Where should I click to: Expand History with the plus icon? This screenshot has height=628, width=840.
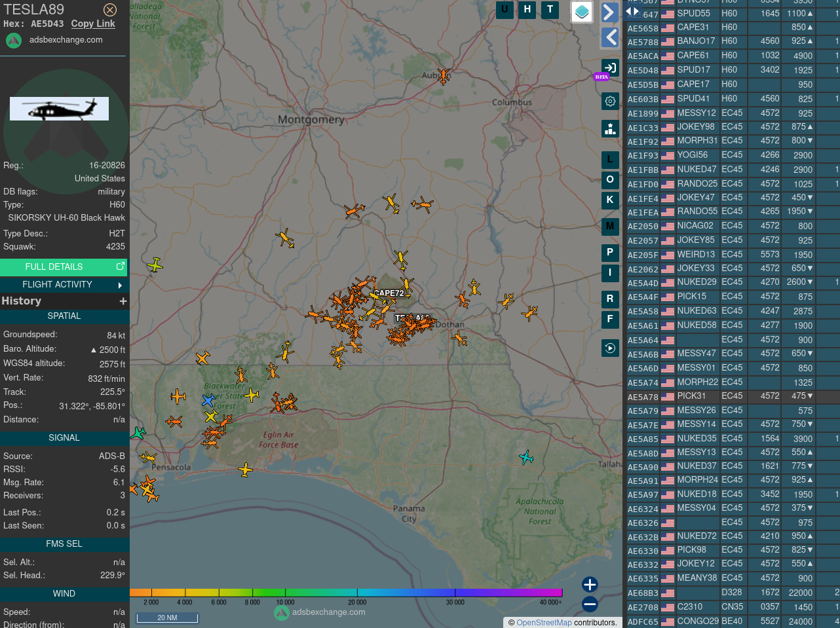pos(123,301)
